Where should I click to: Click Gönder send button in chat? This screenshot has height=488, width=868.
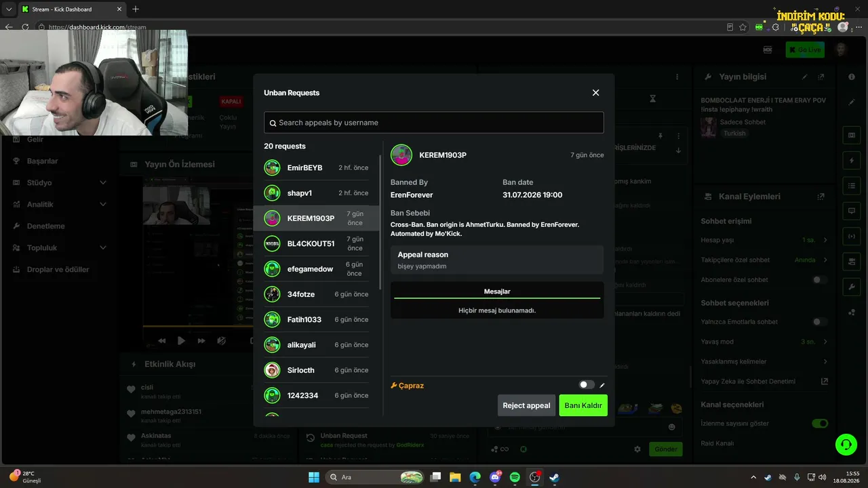666,449
